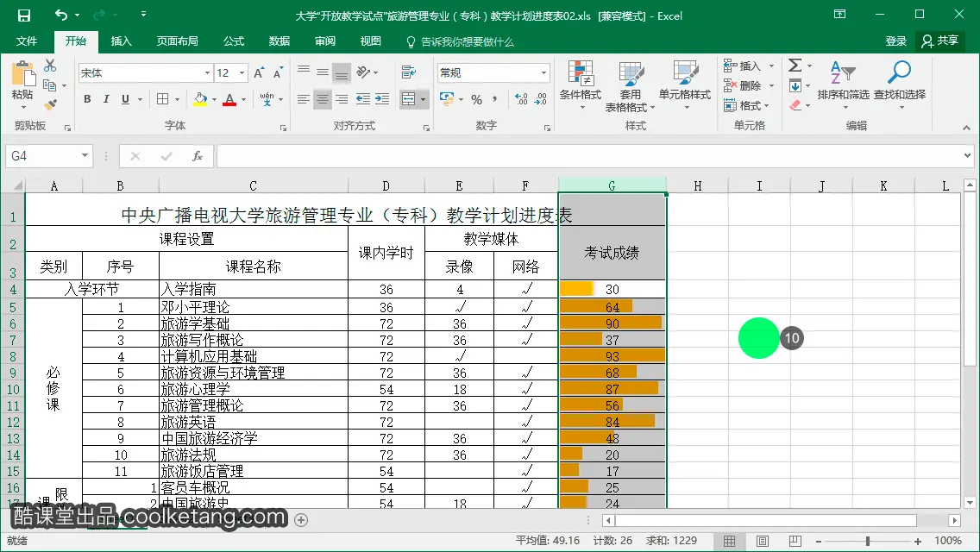The image size is (980, 552).
Task: Open Cell Styles (单元格样式)
Action: (685, 85)
